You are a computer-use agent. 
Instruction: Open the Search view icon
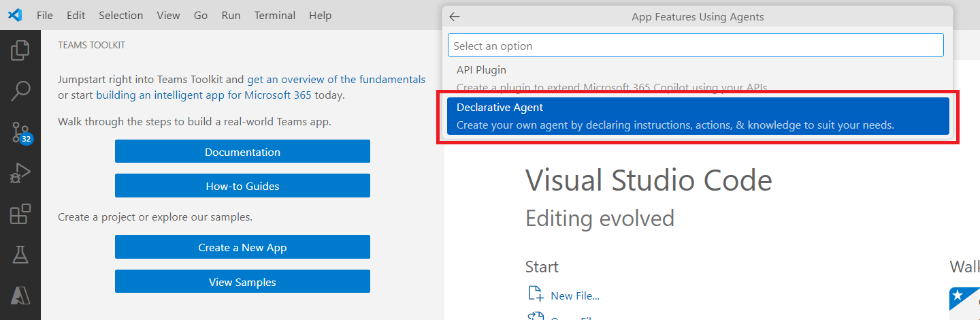pyautogui.click(x=20, y=91)
